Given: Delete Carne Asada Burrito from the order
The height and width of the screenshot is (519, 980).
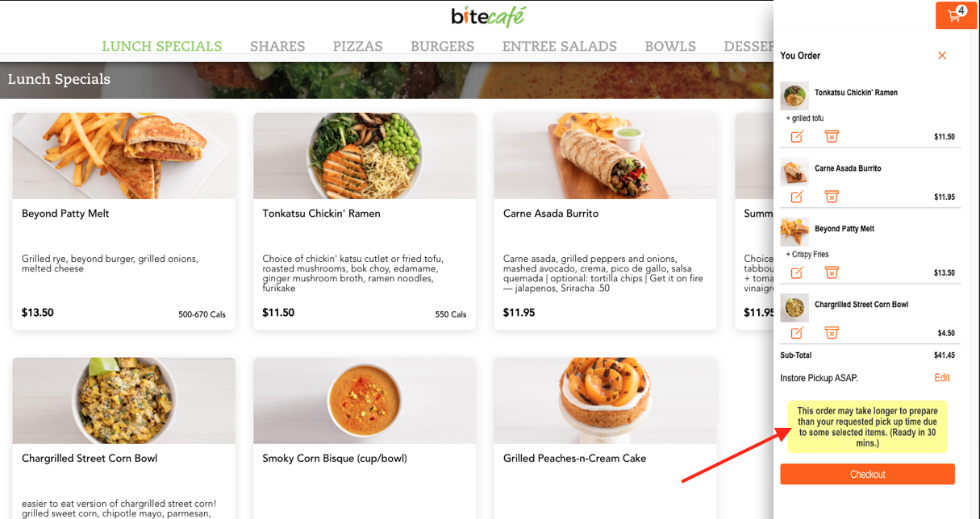Looking at the screenshot, I should click(832, 197).
